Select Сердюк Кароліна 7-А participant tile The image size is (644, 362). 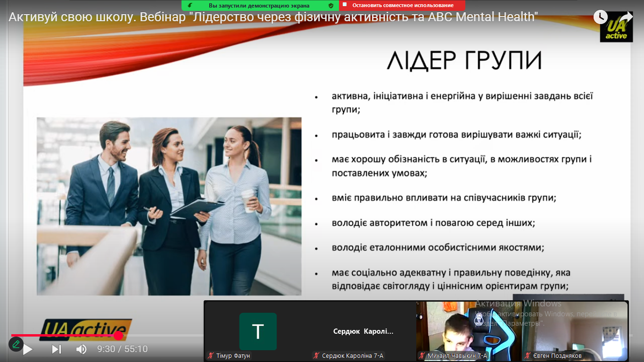coord(363,331)
